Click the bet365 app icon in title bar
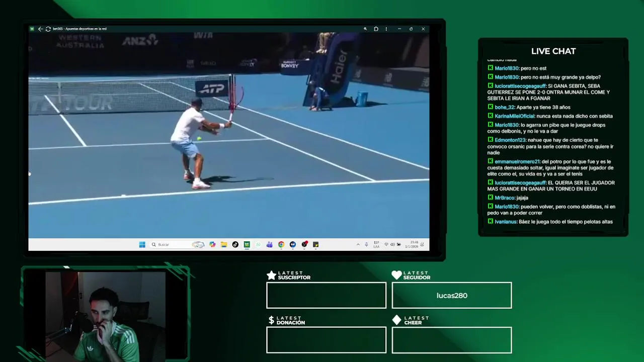Viewport: 644px width, 362px height. point(32,29)
